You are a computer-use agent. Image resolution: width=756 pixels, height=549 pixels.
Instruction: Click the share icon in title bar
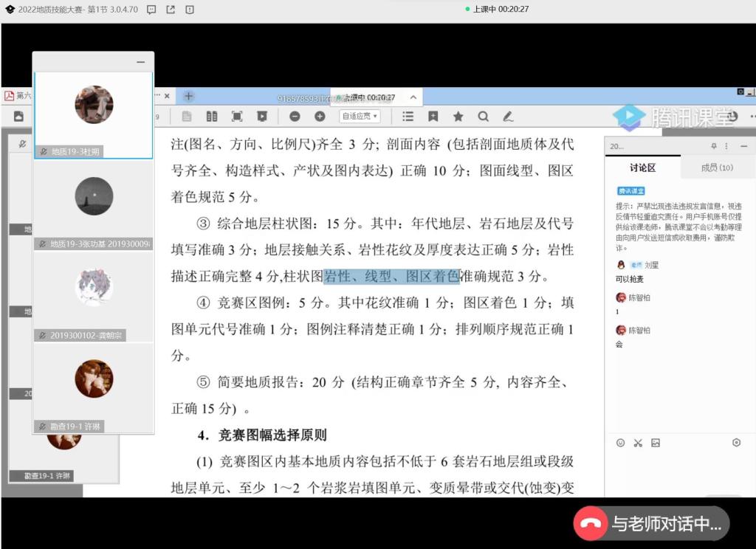[171, 10]
